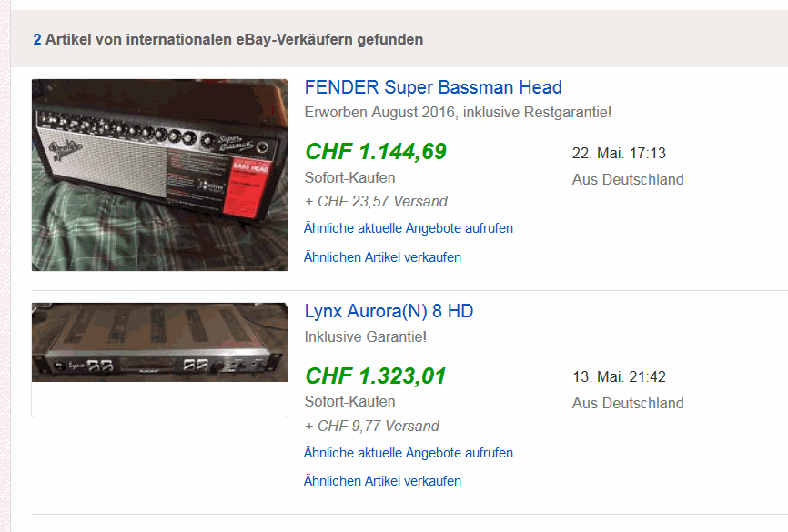Click the '22. Mai. 17:13' date
This screenshot has width=788, height=532.
click(619, 153)
